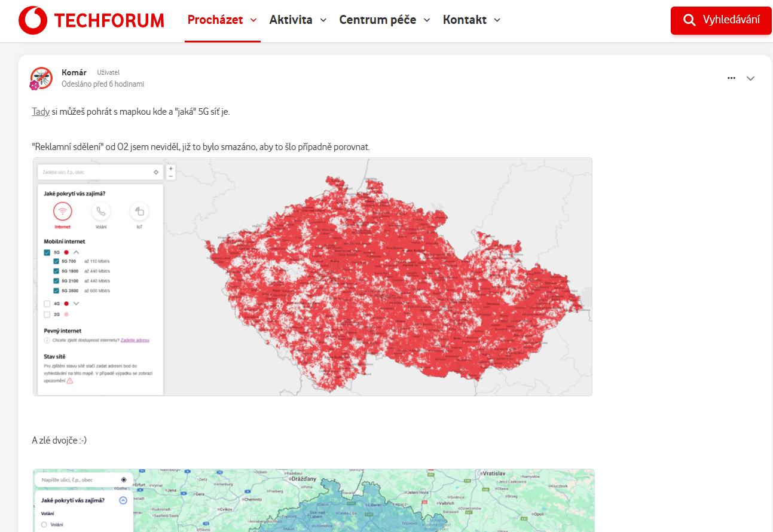Screen dimensions: 773x532
Task: Click the Odesláno před 6 hodinami timestamp
Action: 103,84
